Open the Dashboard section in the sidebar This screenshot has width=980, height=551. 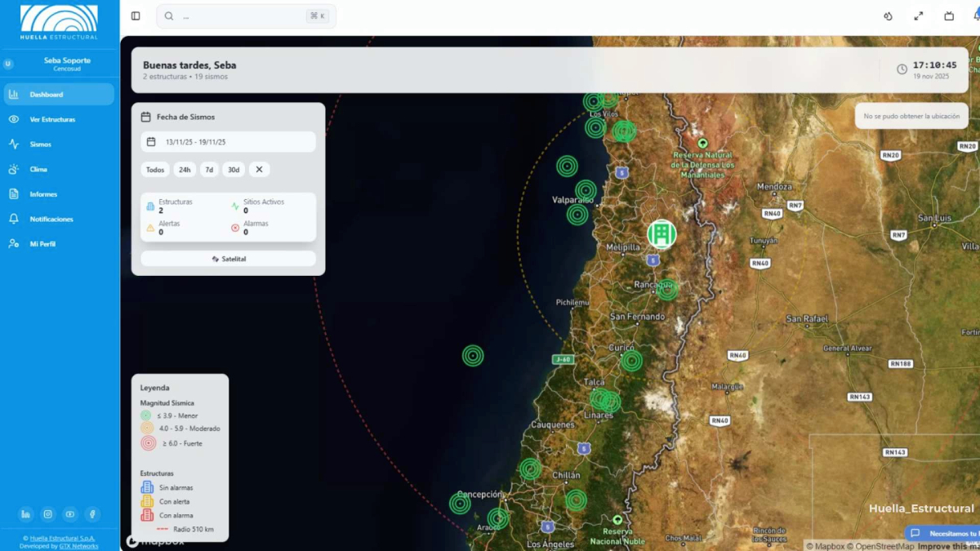pyautogui.click(x=59, y=94)
